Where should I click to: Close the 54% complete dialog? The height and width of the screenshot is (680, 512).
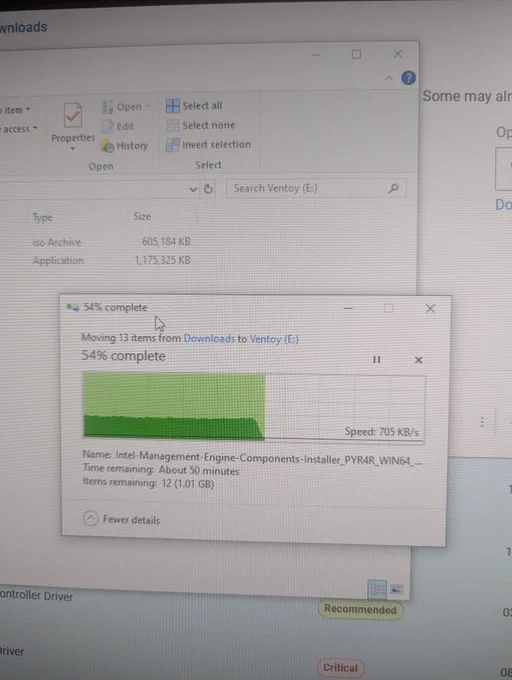430,308
